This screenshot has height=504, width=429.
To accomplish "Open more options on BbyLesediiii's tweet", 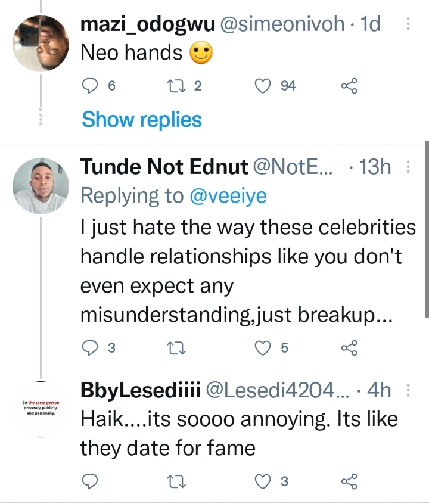I will coord(408,390).
